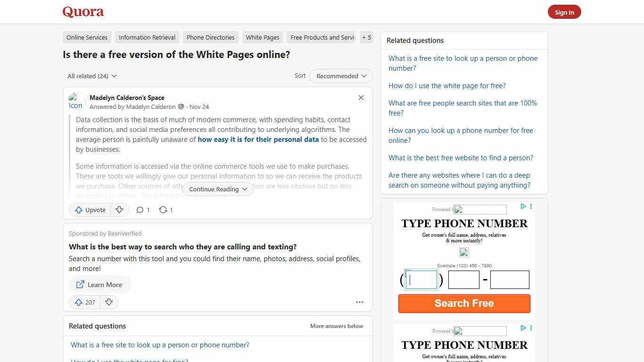Select the White Pages topic

pyautogui.click(x=262, y=37)
